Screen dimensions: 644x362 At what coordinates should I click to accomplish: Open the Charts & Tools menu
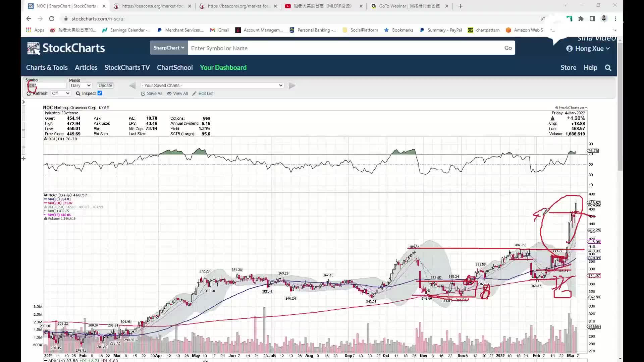(47, 68)
